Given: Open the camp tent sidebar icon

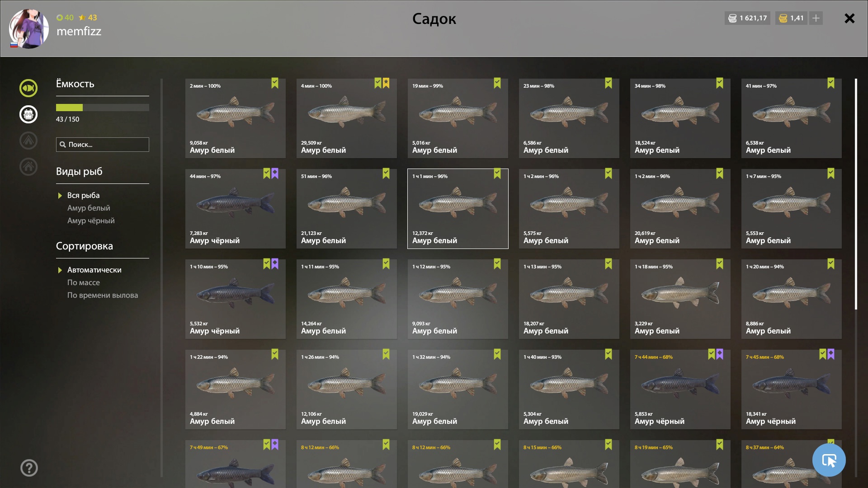Looking at the screenshot, I should [x=28, y=141].
